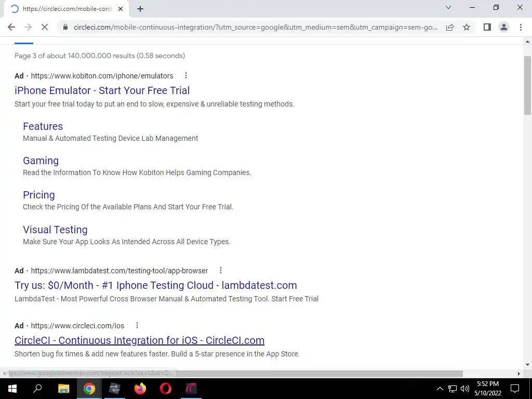Open options for the Kobiton ad
The width and height of the screenshot is (532, 399).
pos(185,75)
